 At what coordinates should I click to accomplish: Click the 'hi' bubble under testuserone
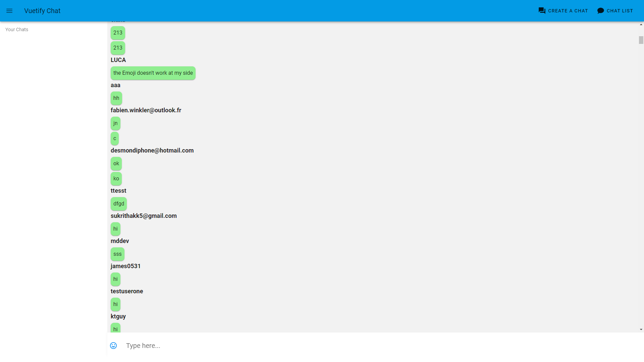[x=115, y=304]
